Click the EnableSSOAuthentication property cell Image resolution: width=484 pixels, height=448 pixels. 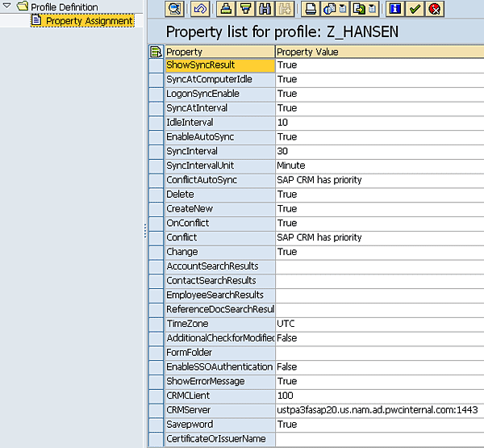click(x=219, y=367)
